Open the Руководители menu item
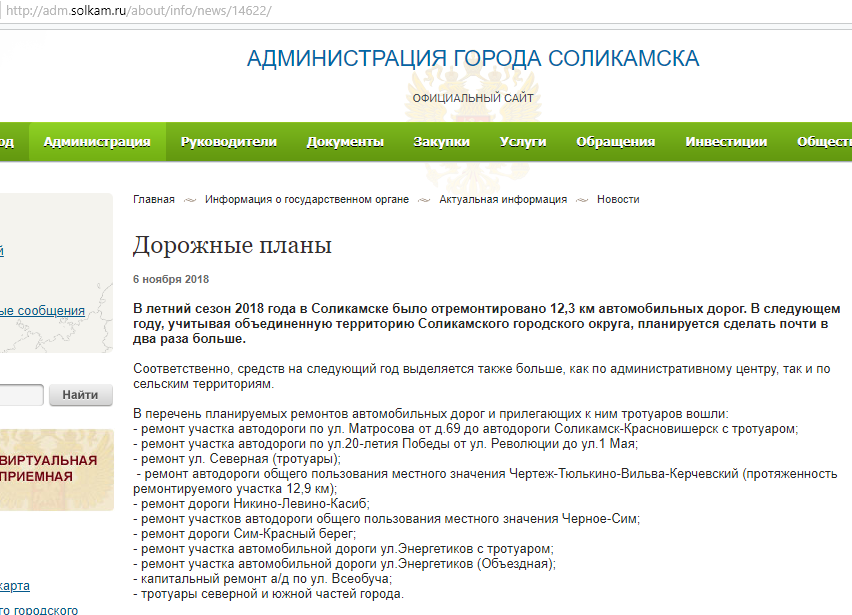The image size is (852, 615). tap(228, 142)
